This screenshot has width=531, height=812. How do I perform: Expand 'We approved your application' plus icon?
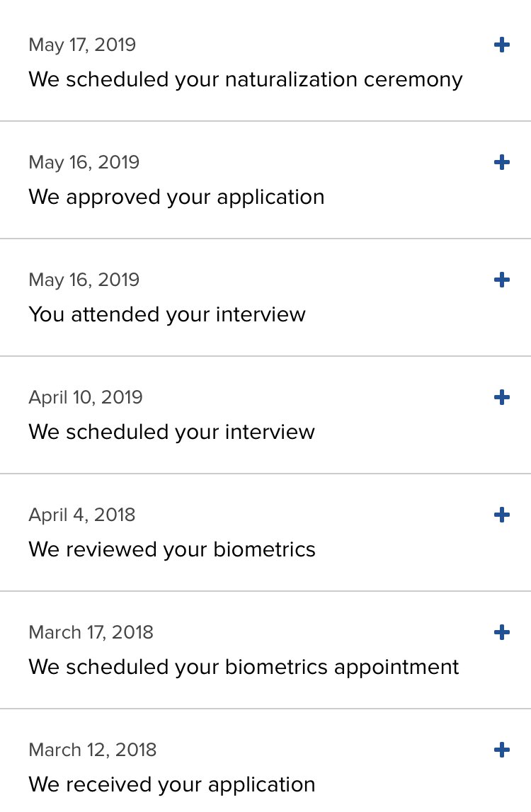[x=501, y=162]
